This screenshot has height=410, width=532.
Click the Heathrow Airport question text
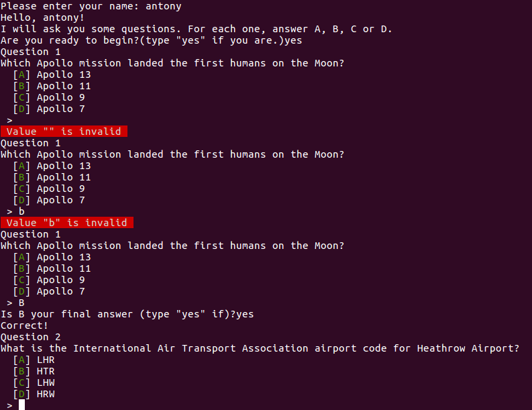(x=260, y=348)
